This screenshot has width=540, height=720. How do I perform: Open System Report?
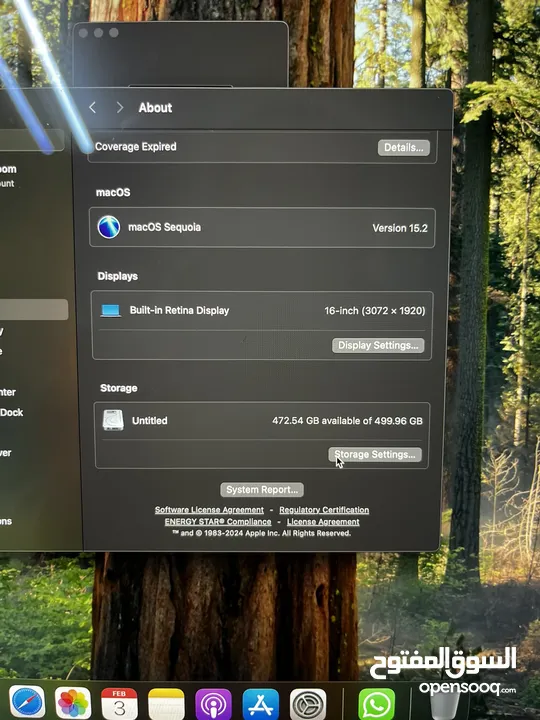click(262, 489)
